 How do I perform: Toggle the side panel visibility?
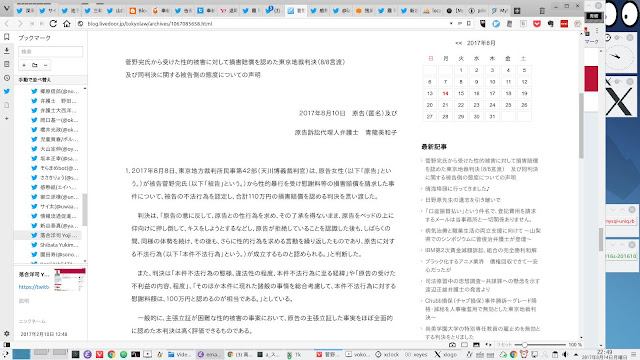tap(7, 345)
